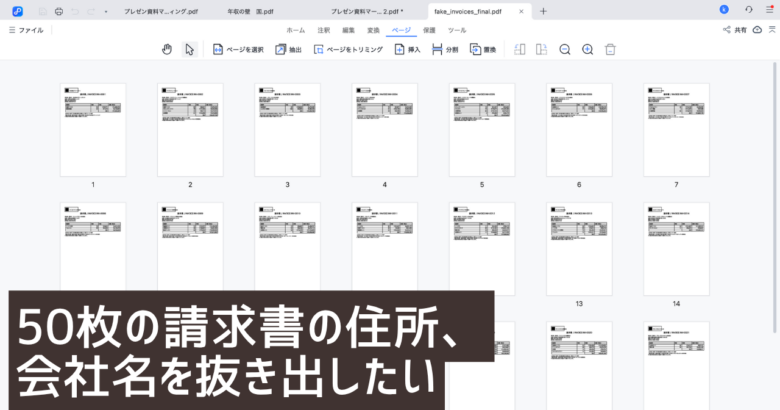Click the 抽出 extract button
Viewport: 780px width, 410px height.
tap(288, 49)
